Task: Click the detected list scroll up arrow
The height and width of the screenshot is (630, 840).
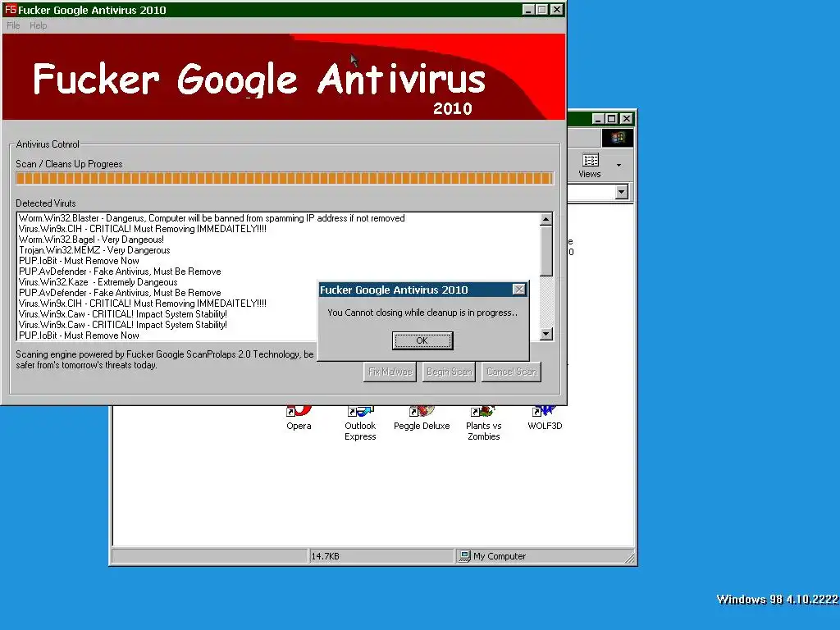Action: (x=546, y=219)
